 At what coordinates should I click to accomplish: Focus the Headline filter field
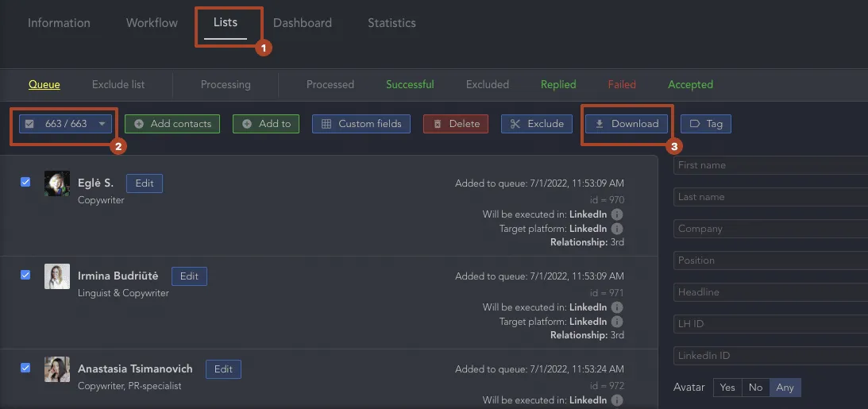770,291
